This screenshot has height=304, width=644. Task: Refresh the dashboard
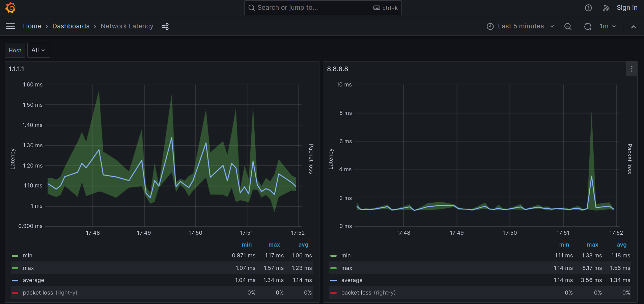(587, 26)
